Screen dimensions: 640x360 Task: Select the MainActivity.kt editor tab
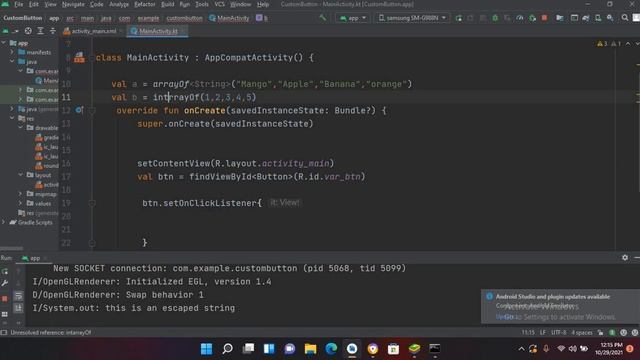coord(158,31)
